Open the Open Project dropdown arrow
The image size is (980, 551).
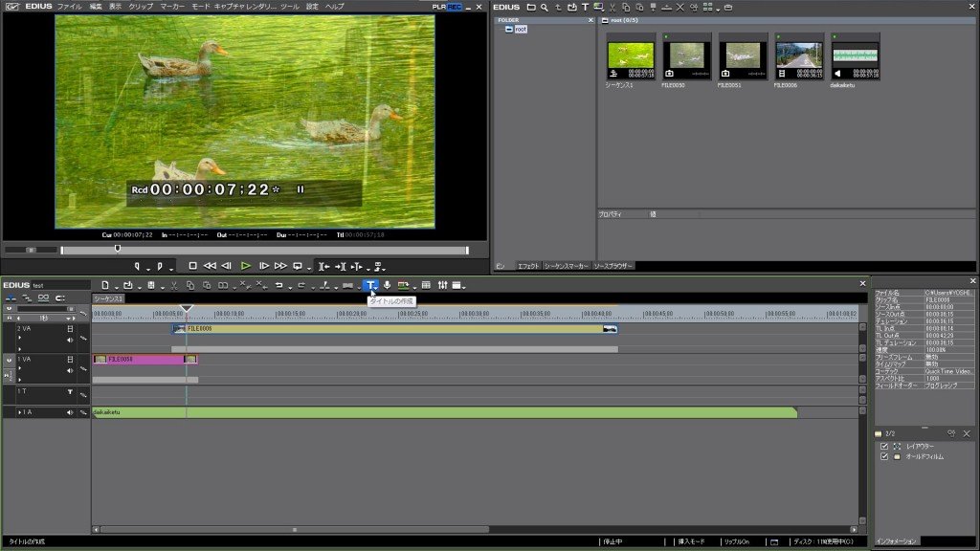pos(140,287)
